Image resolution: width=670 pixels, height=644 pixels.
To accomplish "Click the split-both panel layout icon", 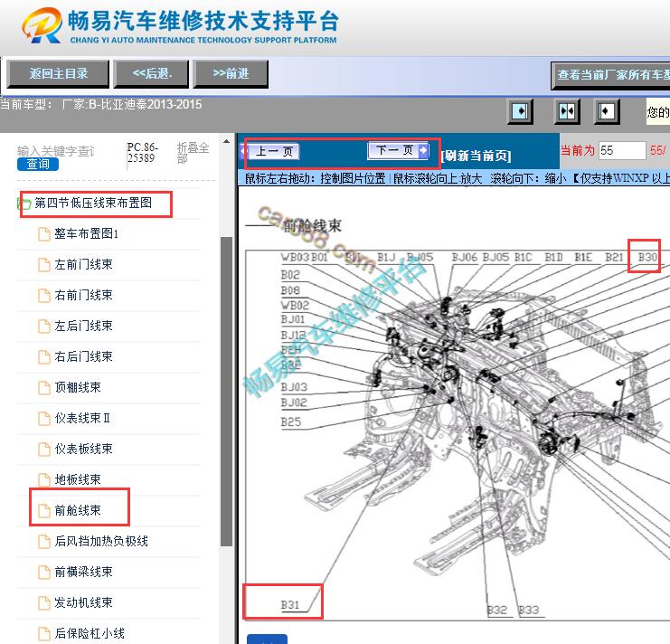I will pyautogui.click(x=567, y=111).
